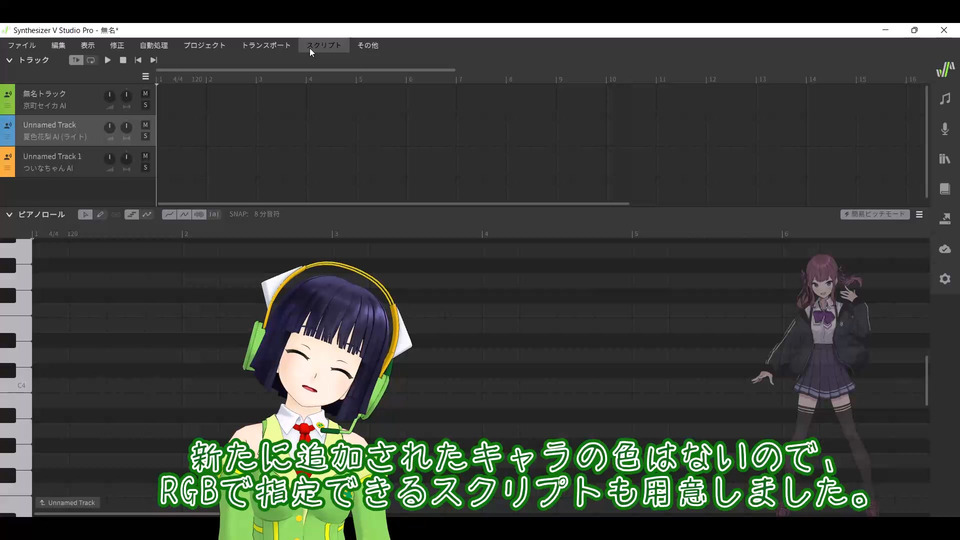Toggle the auto-scroll follow playhead button
The image size is (960, 540).
pyautogui.click(x=76, y=60)
